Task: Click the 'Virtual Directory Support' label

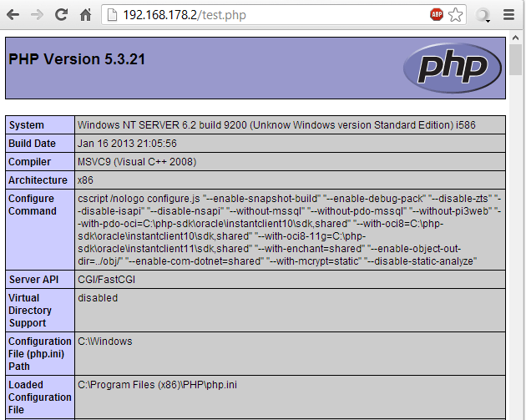Action: pos(29,311)
